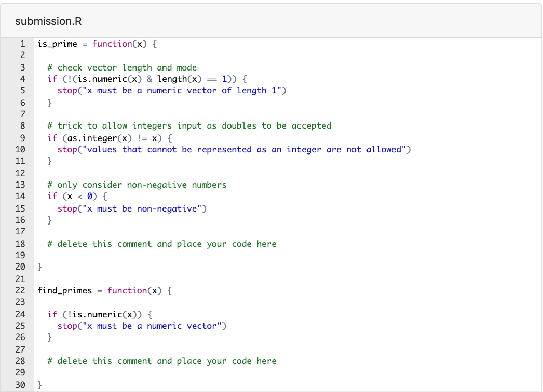
Task: Click the comment about integers input as doubles
Action: pyautogui.click(x=189, y=125)
